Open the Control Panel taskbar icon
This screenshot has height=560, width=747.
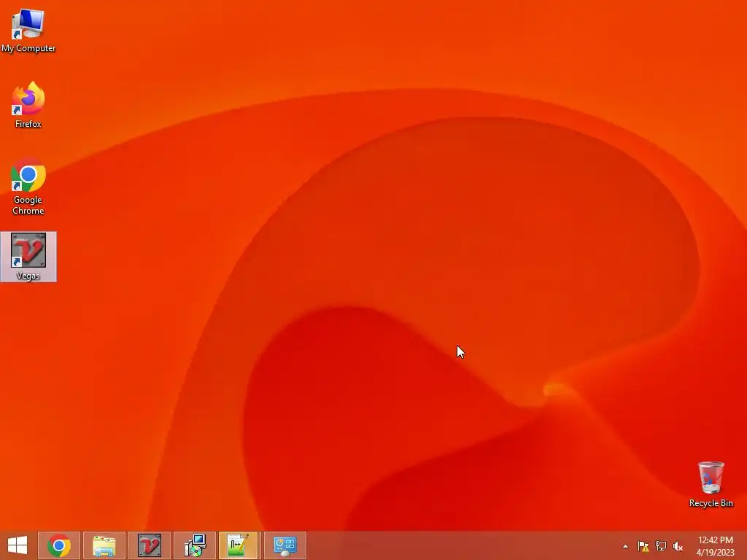(x=285, y=545)
